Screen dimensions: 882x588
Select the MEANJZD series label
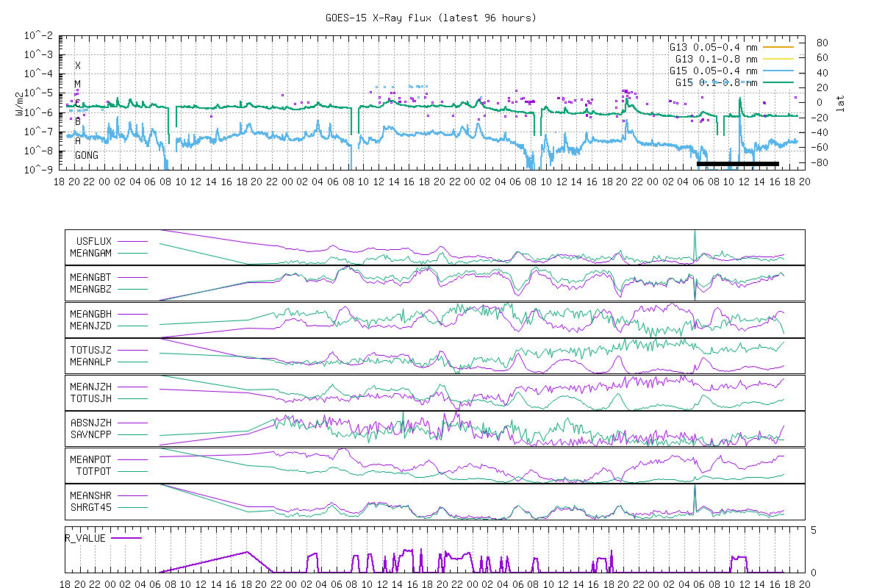pyautogui.click(x=90, y=326)
